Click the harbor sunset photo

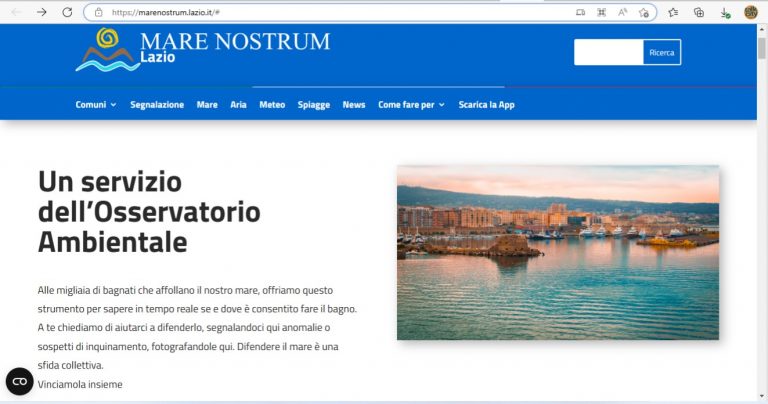click(x=558, y=253)
